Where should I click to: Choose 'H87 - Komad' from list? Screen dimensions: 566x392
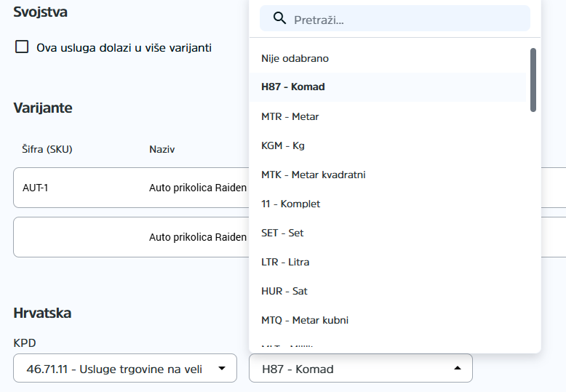pos(293,87)
